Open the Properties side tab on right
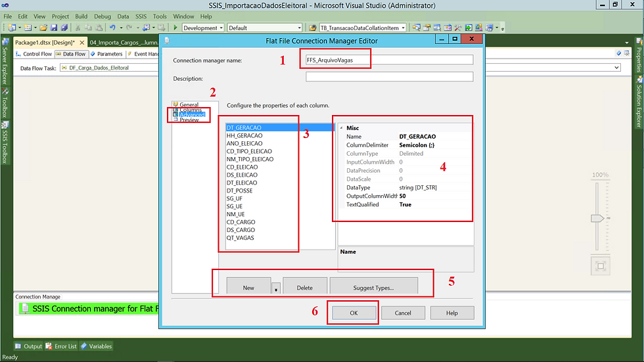 coord(639,56)
